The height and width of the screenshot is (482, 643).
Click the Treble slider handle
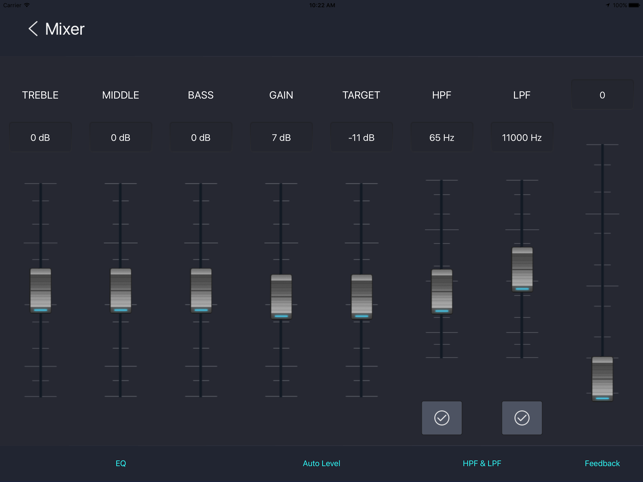click(x=41, y=290)
